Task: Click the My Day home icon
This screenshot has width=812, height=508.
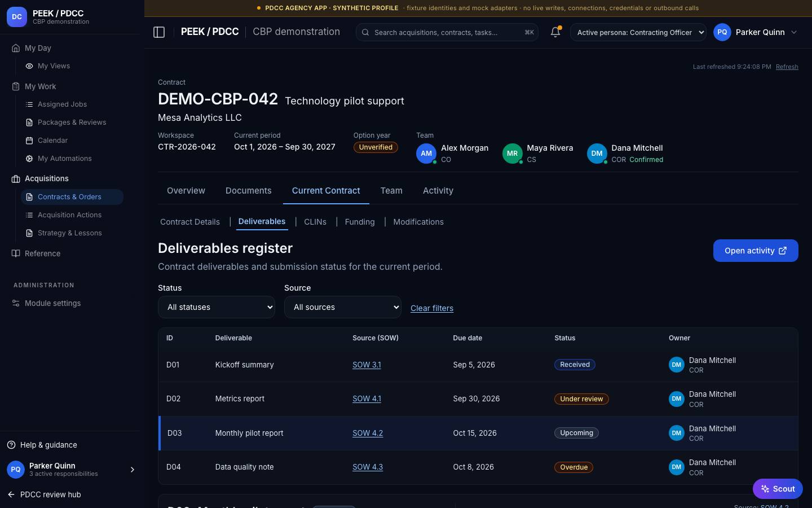Action: point(16,48)
